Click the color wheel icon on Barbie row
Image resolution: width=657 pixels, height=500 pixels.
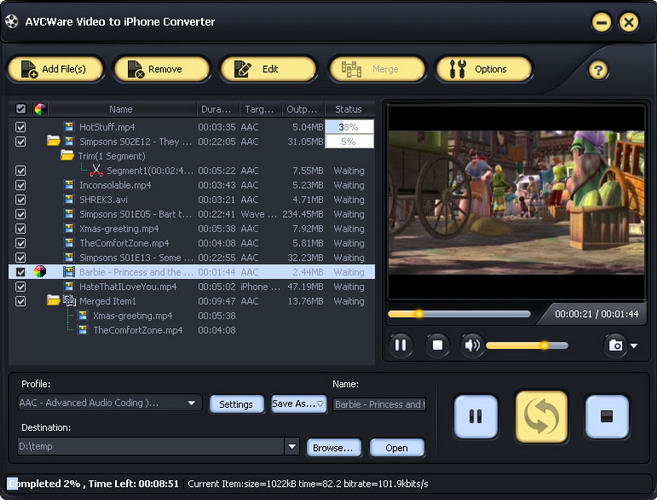[40, 272]
